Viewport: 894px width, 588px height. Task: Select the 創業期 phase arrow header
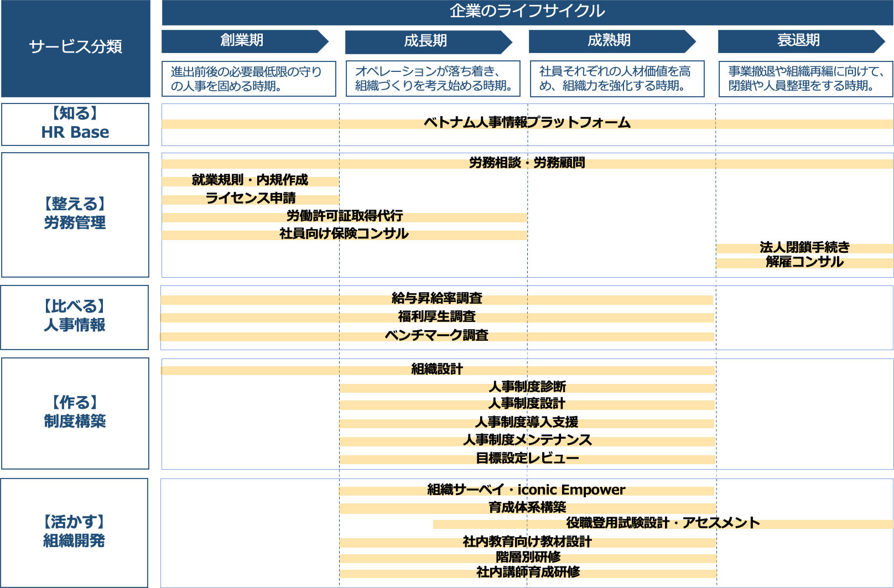click(242, 41)
